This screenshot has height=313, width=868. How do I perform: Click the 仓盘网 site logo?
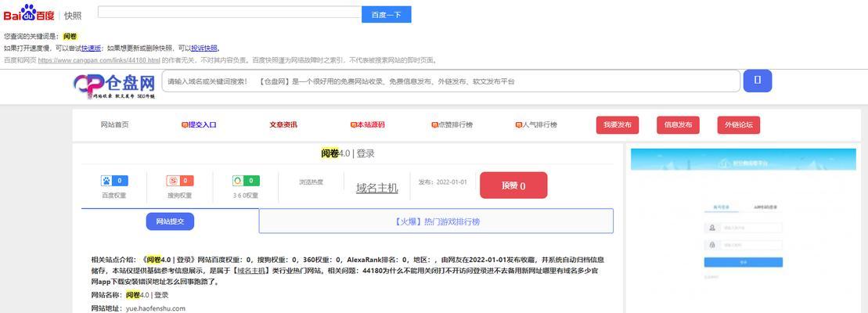114,85
